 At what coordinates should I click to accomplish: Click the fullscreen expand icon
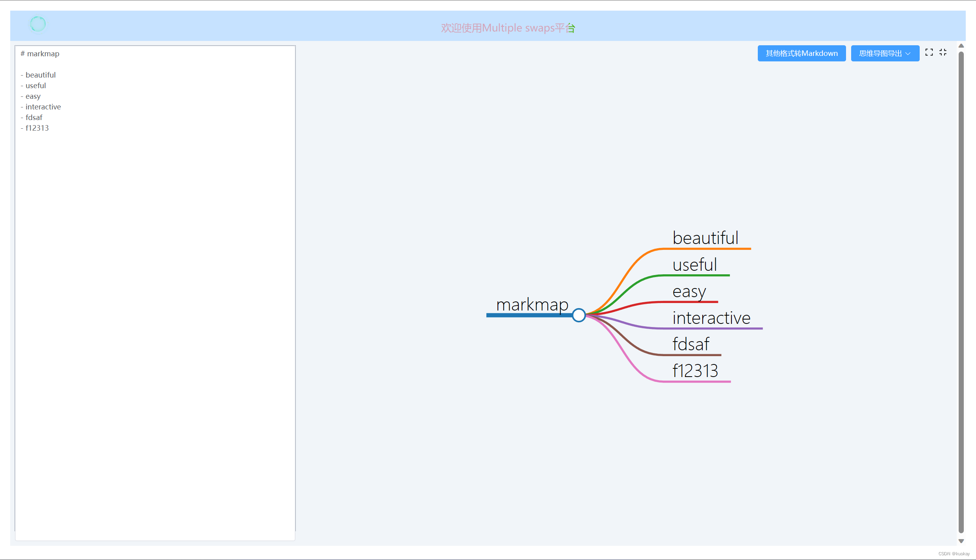click(x=929, y=52)
